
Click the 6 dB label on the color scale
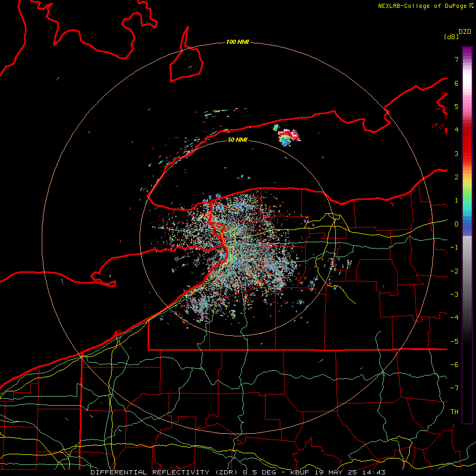(456, 83)
